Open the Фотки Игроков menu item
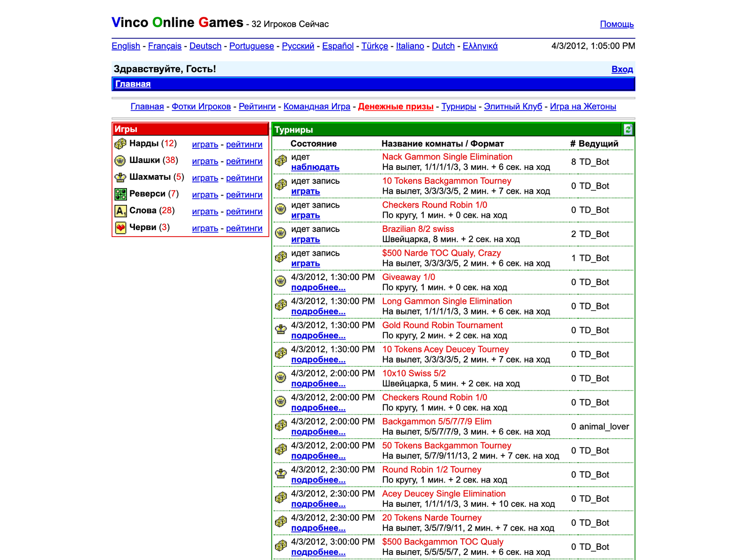Screen dimensions: 747x560 (201, 106)
